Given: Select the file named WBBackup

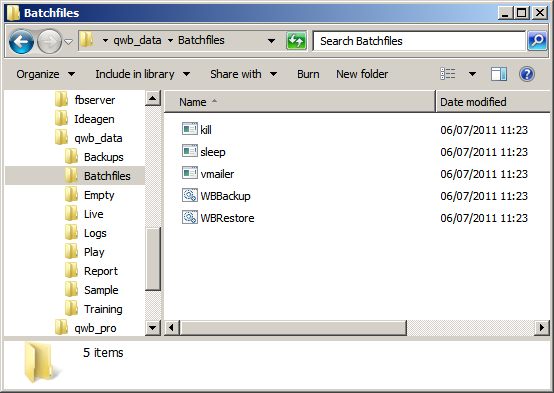Looking at the screenshot, I should [x=225, y=196].
